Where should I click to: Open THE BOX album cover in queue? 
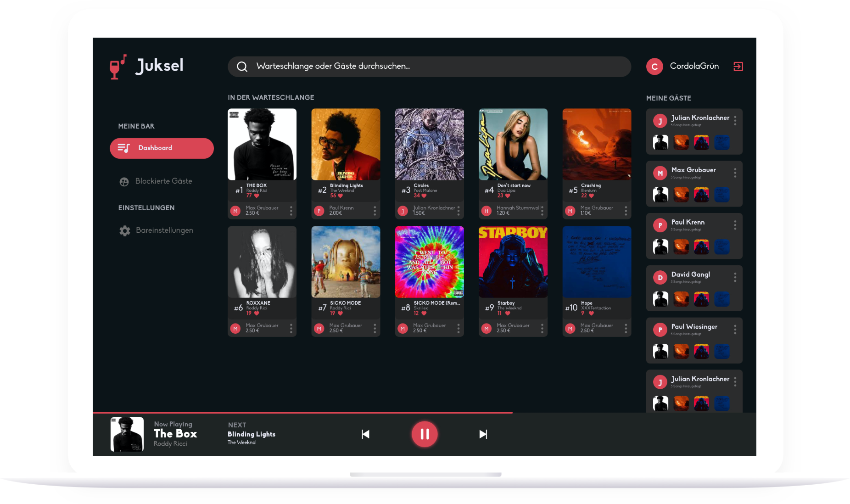[x=262, y=144]
